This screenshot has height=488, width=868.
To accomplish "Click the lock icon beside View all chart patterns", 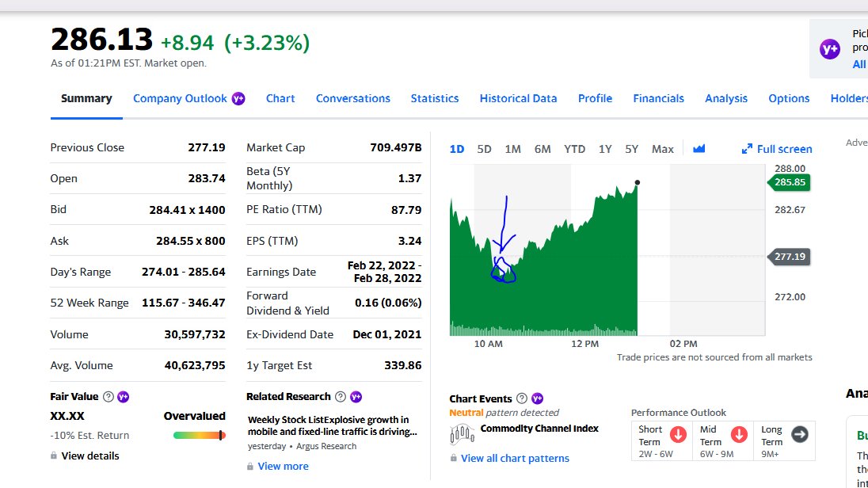I will 453,458.
